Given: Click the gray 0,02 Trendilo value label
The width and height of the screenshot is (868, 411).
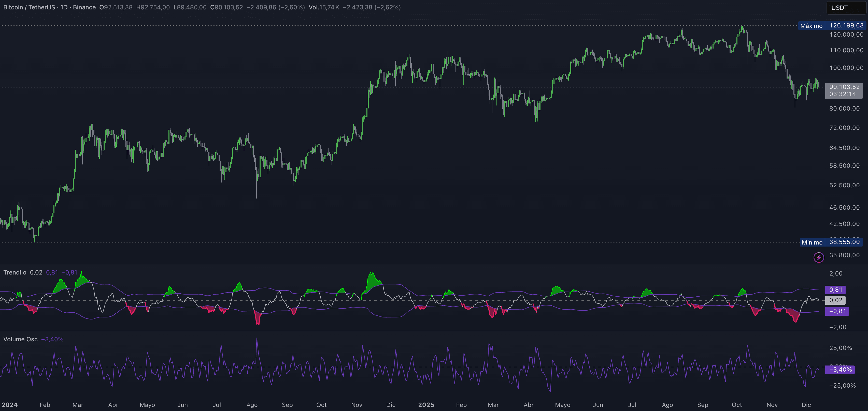Looking at the screenshot, I should [x=835, y=300].
